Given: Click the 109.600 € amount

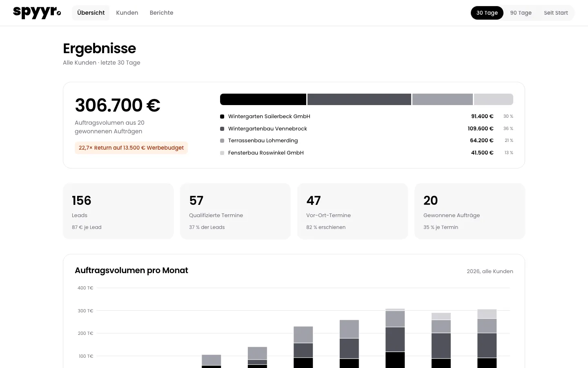Looking at the screenshot, I should (x=481, y=129).
